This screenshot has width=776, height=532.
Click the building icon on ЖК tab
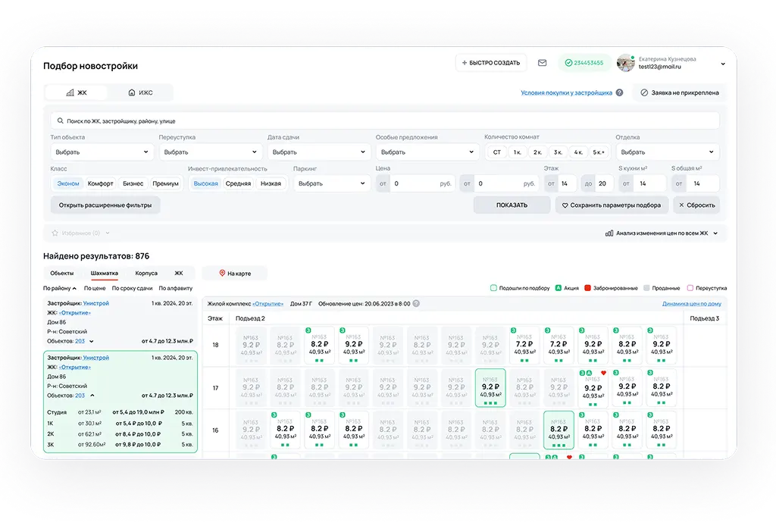click(70, 92)
